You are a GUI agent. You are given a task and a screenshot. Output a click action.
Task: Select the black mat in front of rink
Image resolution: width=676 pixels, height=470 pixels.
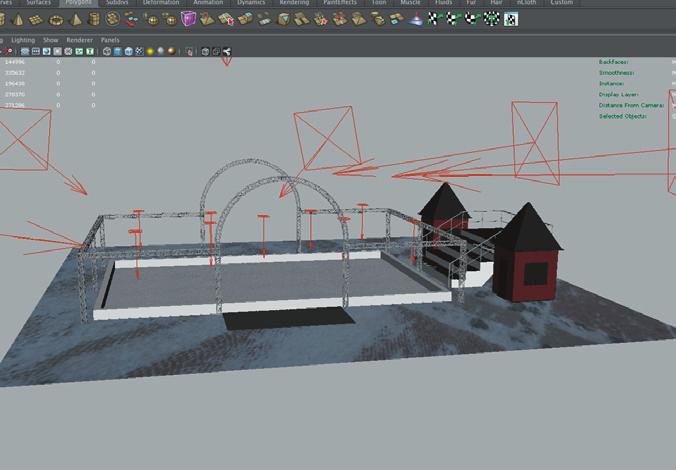coord(288,318)
